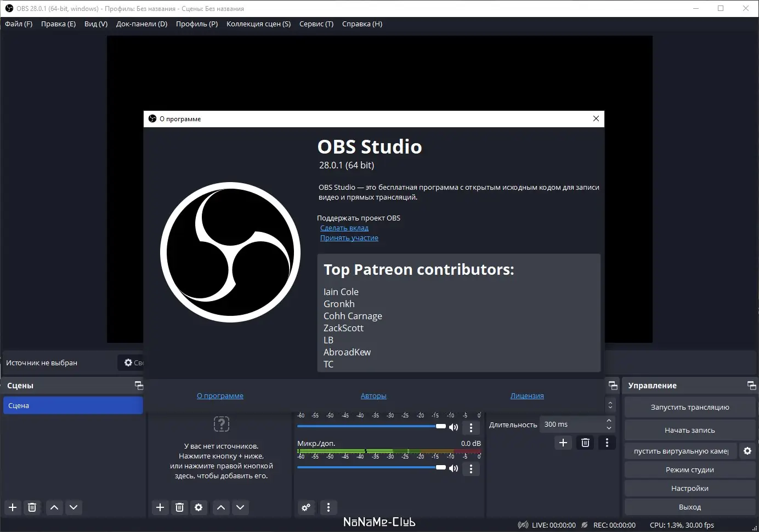Click the Cohh Carnage contributor name

[353, 316]
